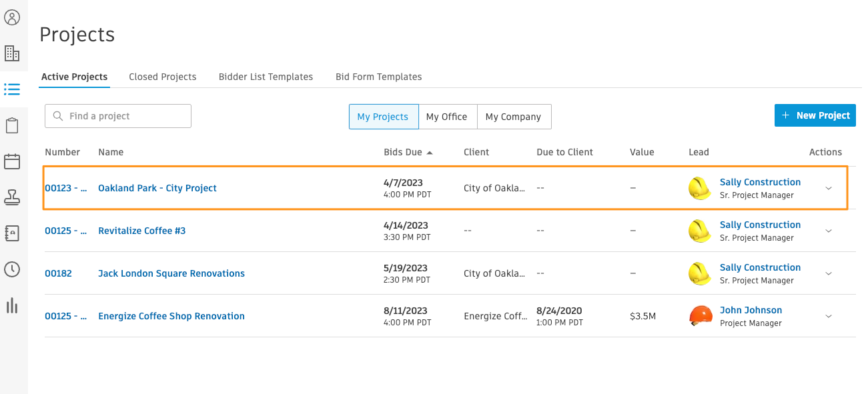Click the highlighted projects list icon
The height and width of the screenshot is (394, 868).
point(12,89)
